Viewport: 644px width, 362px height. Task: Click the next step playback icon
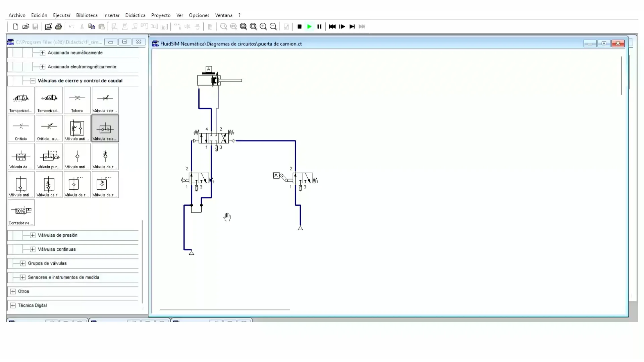tap(352, 26)
